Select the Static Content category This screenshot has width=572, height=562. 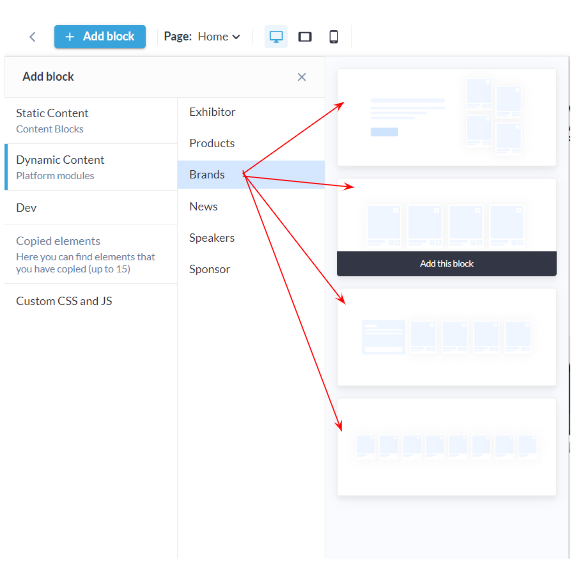point(91,121)
